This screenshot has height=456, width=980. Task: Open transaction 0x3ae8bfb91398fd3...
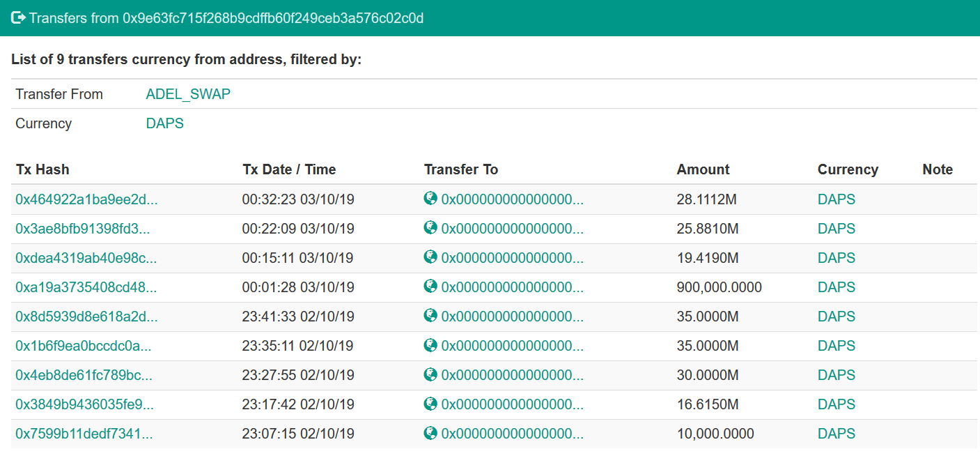click(83, 229)
